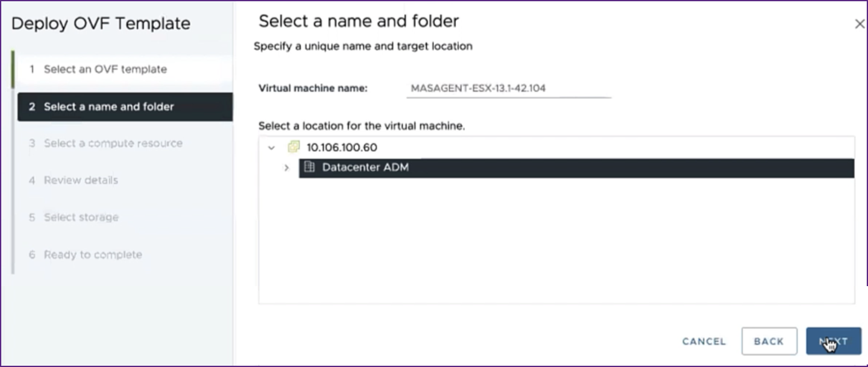The image size is (868, 367).
Task: Click the 'Select a name and folder' heading
Action: (x=359, y=21)
